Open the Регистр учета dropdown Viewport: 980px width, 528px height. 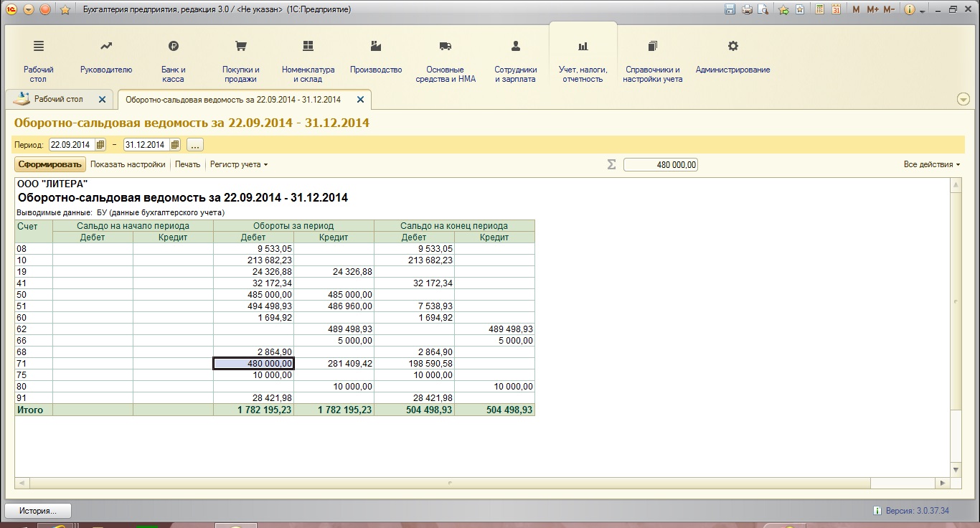[239, 164]
